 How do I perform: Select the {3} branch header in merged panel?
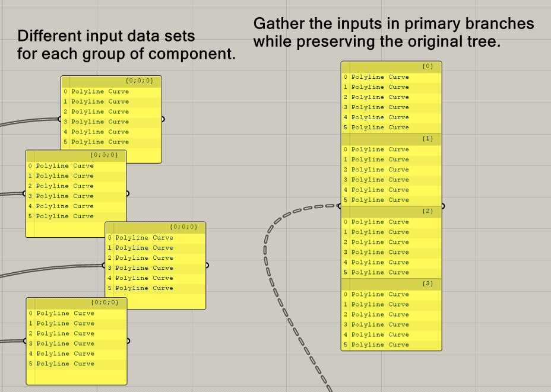tap(391, 283)
